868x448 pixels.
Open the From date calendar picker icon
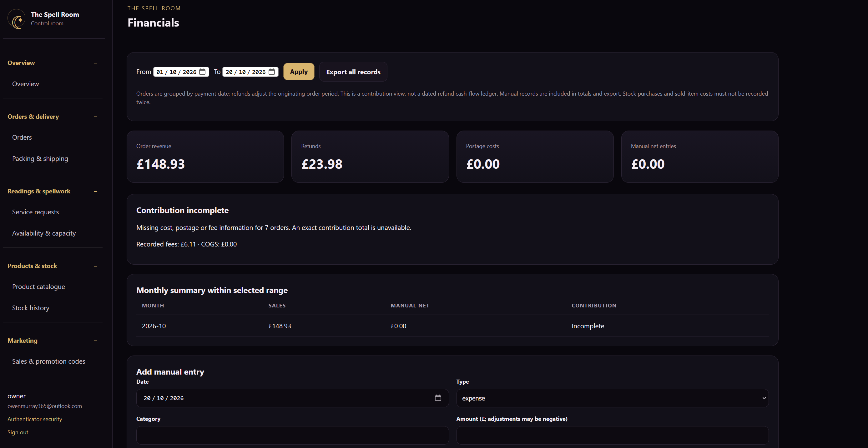(x=202, y=72)
